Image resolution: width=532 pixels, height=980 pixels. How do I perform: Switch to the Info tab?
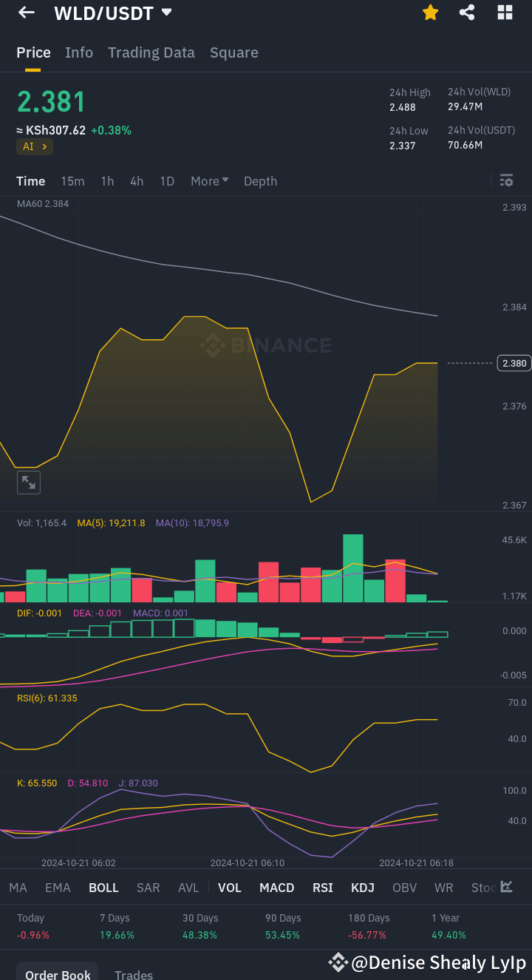[x=79, y=52]
